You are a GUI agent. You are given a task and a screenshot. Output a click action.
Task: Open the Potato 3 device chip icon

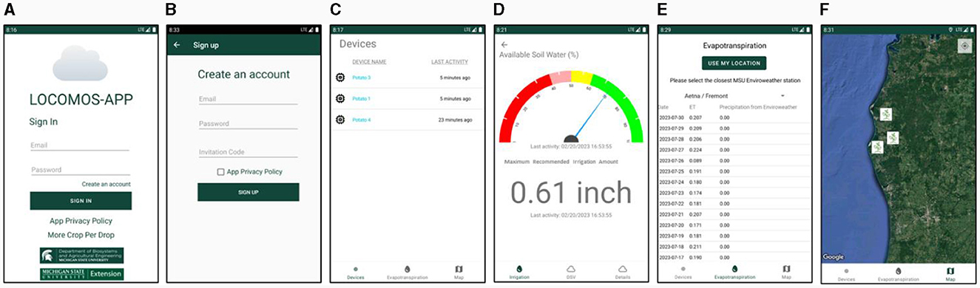pos(340,78)
